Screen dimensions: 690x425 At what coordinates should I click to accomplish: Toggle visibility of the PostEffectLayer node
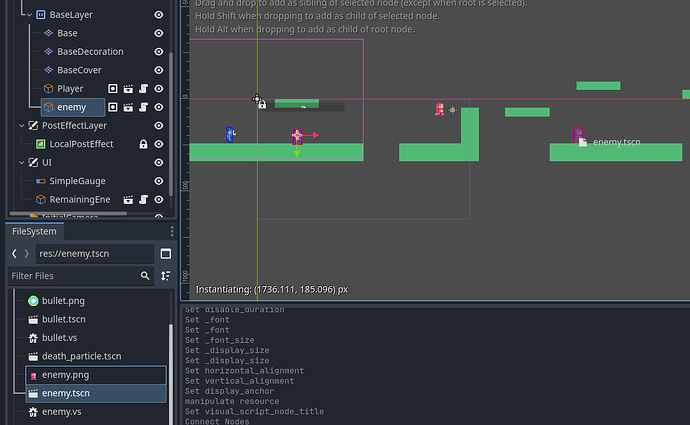coord(159,126)
